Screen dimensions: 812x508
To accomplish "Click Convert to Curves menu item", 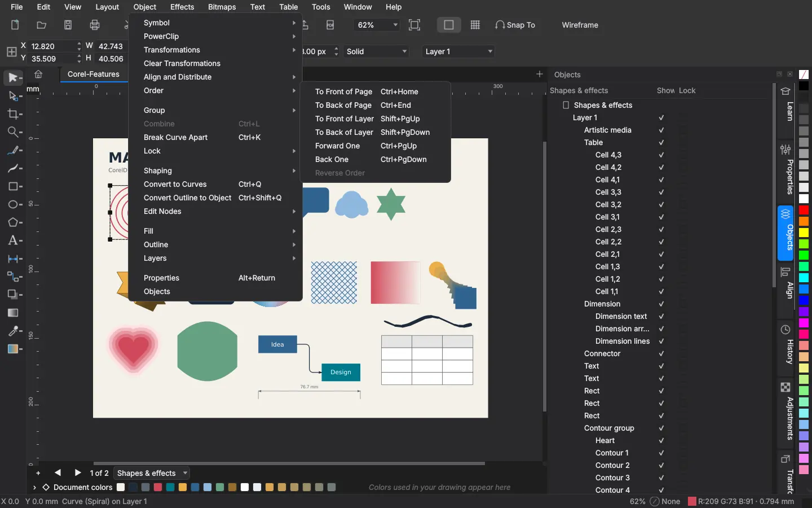I will coord(215,184).
